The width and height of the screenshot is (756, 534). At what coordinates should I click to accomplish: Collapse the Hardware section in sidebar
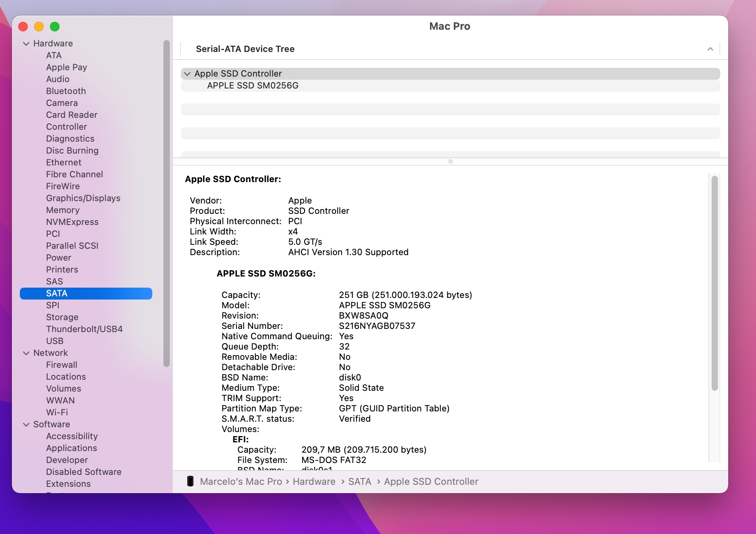pyautogui.click(x=26, y=44)
